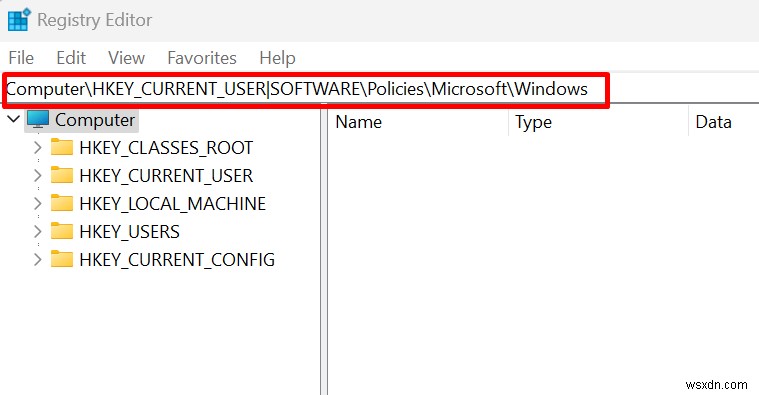Open the Edit menu

pos(71,58)
